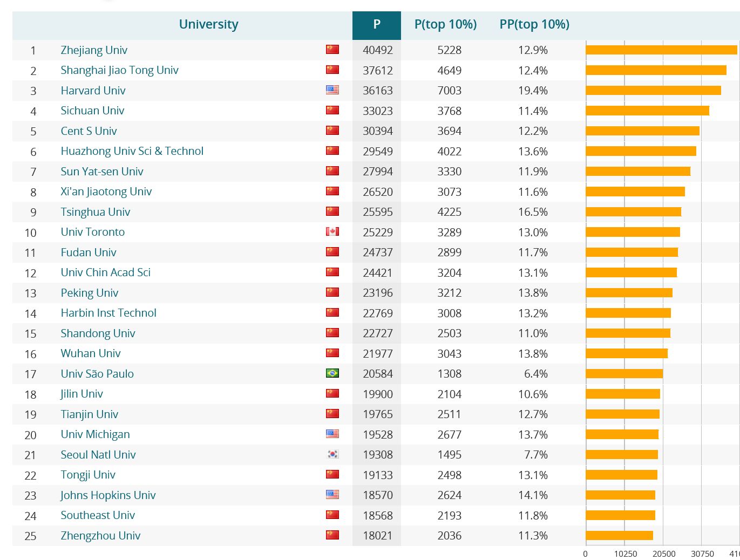Viewport: 740px width, 560px height.
Task: Open the Zhengzhou Univ link
Action: point(100,536)
